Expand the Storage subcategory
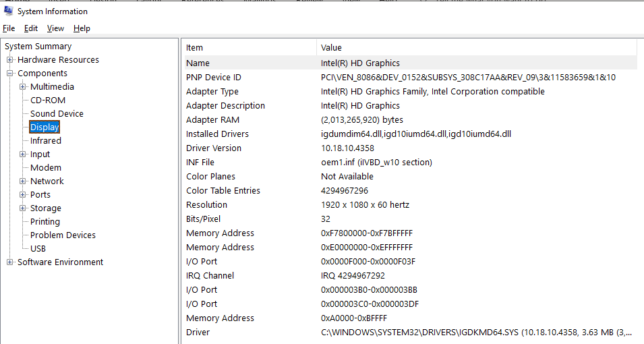The image size is (644, 344). point(22,208)
